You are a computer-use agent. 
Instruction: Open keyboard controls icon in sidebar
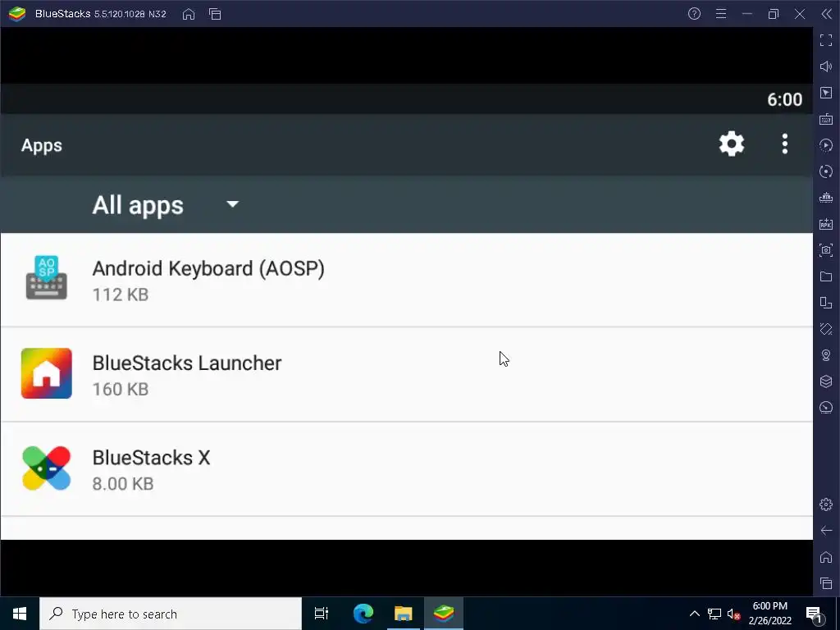point(826,119)
